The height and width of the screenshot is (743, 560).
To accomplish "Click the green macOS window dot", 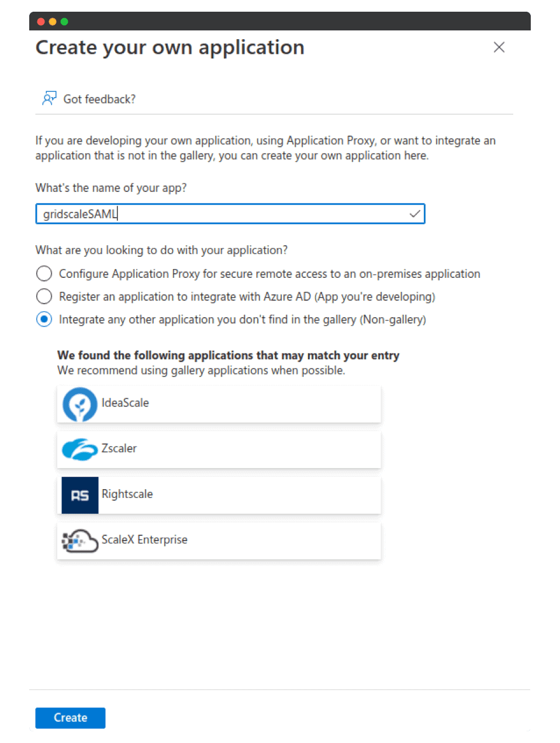I will tap(64, 22).
